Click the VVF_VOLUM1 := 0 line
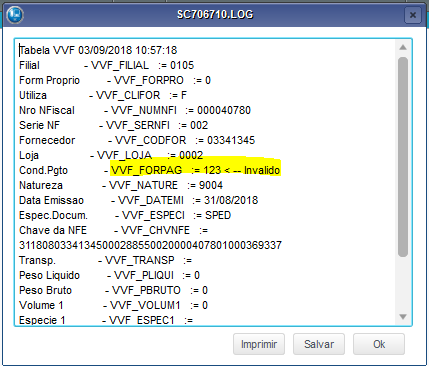The width and height of the screenshot is (429, 366). coord(113,305)
